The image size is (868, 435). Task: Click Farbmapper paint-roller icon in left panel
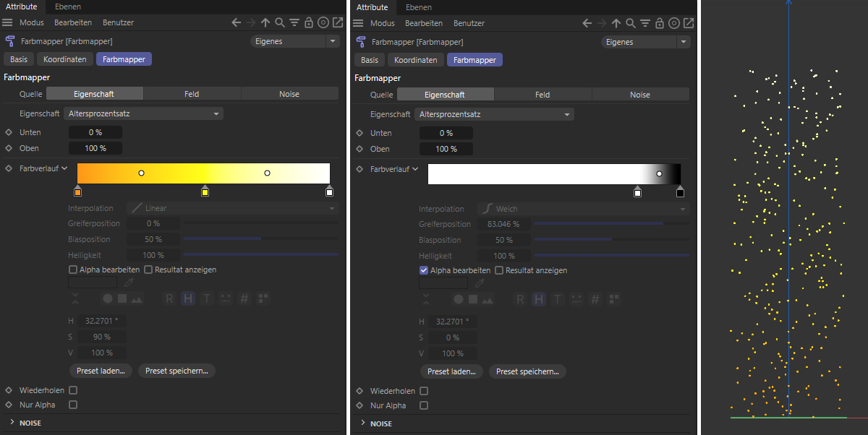[10, 41]
